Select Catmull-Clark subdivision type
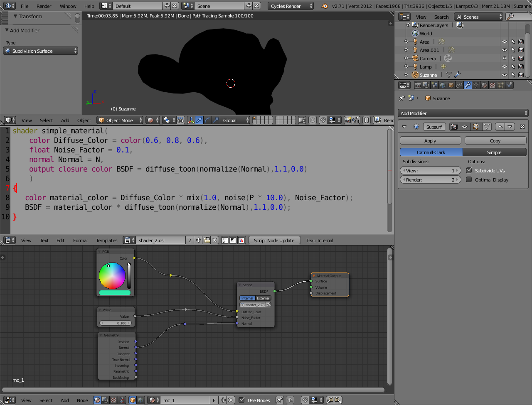The height and width of the screenshot is (405, 532). point(431,152)
